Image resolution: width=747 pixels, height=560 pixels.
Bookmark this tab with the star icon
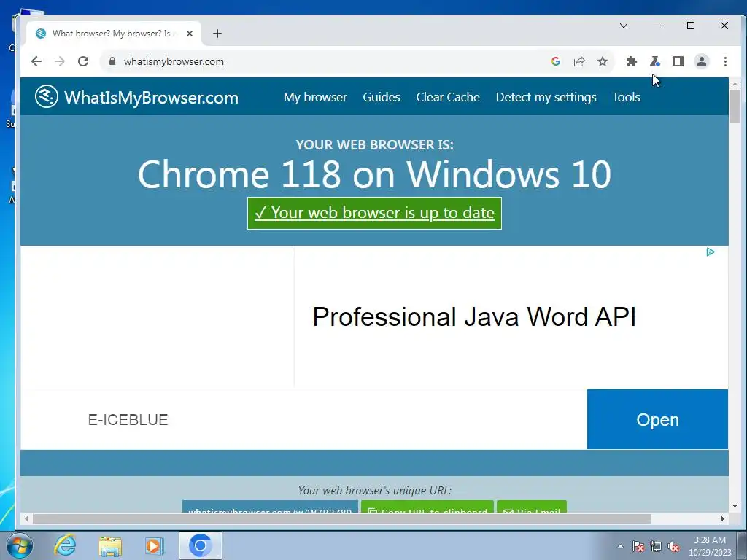click(603, 61)
